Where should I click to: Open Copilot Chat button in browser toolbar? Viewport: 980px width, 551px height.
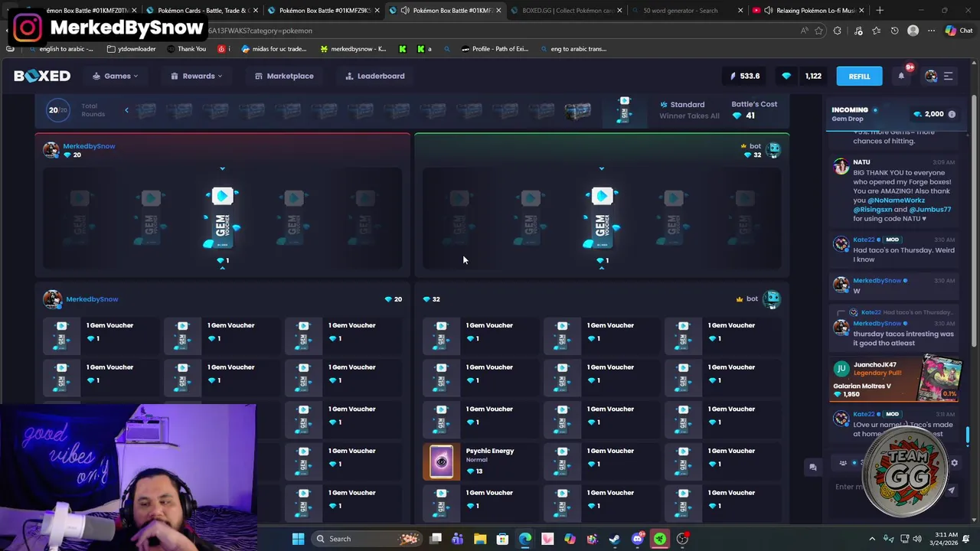tap(958, 31)
